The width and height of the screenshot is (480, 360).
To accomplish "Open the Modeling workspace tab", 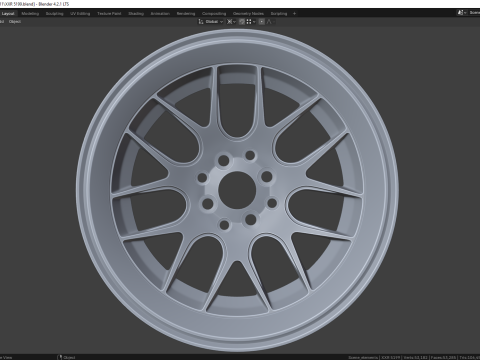I will 30,14.
